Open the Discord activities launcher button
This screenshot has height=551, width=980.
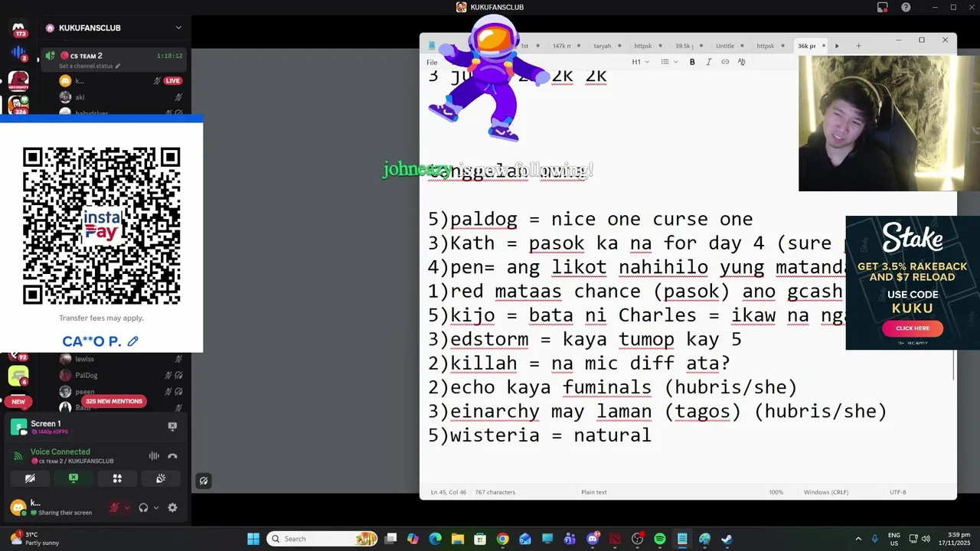point(117,478)
